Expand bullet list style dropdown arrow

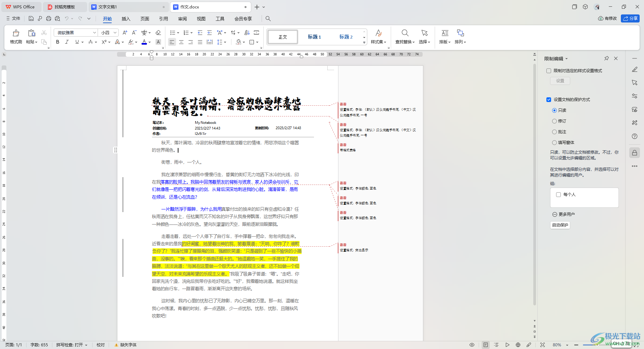click(x=178, y=33)
